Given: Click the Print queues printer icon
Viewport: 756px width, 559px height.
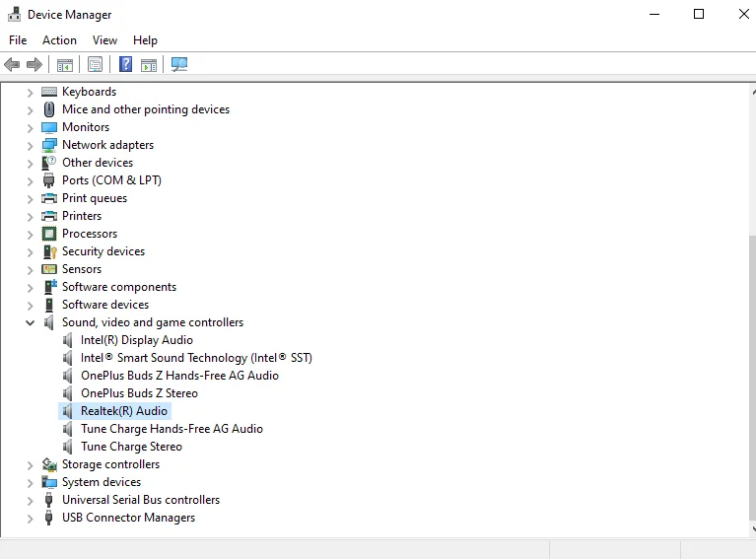Looking at the screenshot, I should point(49,198).
